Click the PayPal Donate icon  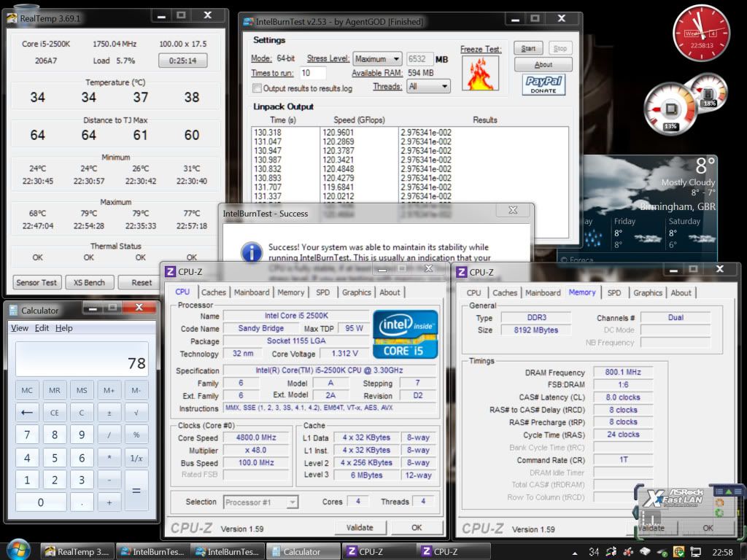[x=543, y=85]
